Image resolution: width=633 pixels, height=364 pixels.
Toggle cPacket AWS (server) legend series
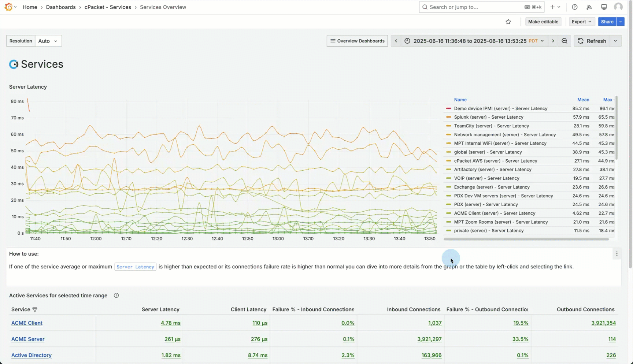tap(495, 161)
